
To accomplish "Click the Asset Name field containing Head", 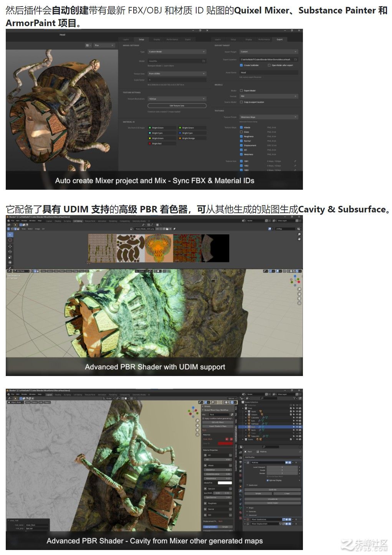I will coord(269,72).
